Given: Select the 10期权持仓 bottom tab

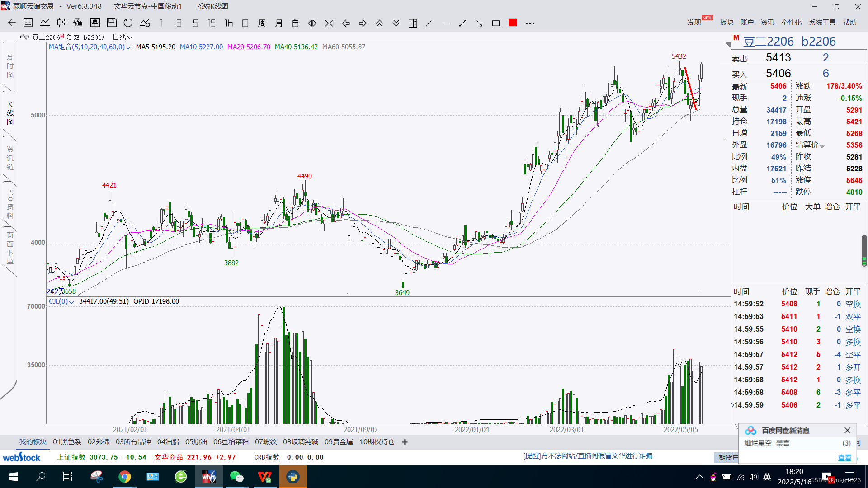Looking at the screenshot, I should pos(377,442).
